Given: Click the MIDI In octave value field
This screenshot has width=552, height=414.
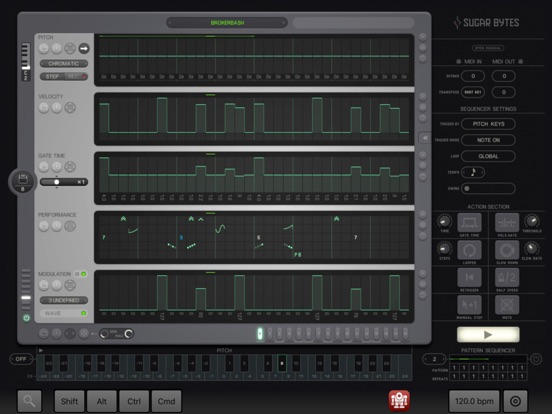Looking at the screenshot, I should [x=473, y=76].
